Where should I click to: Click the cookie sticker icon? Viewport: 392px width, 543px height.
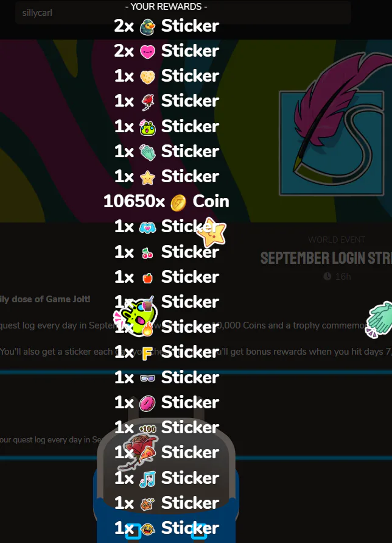coord(147,77)
